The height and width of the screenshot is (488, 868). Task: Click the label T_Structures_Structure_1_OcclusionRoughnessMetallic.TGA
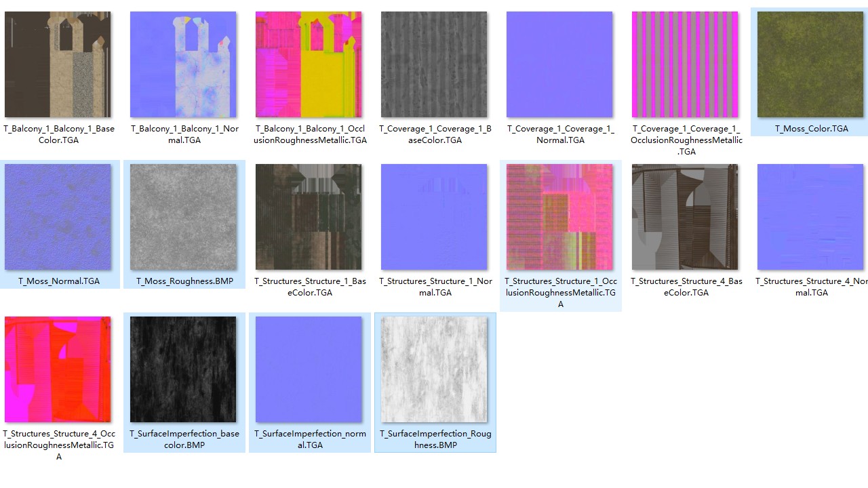(x=561, y=293)
